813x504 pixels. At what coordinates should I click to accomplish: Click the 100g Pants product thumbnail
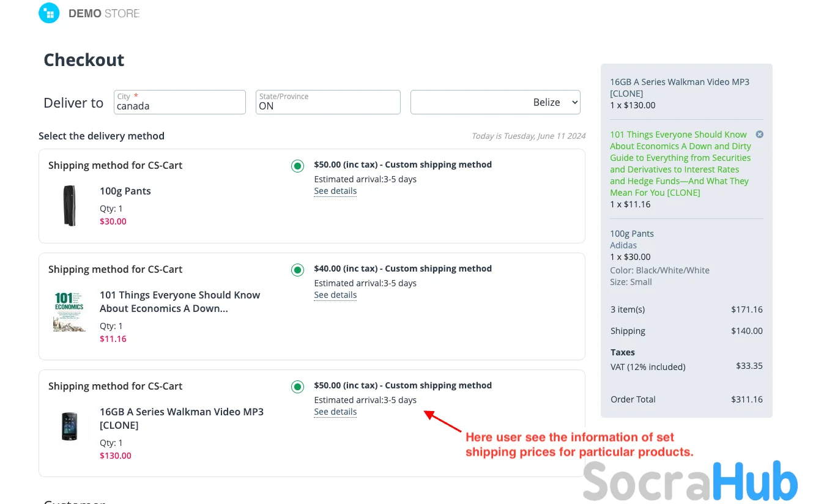click(70, 206)
